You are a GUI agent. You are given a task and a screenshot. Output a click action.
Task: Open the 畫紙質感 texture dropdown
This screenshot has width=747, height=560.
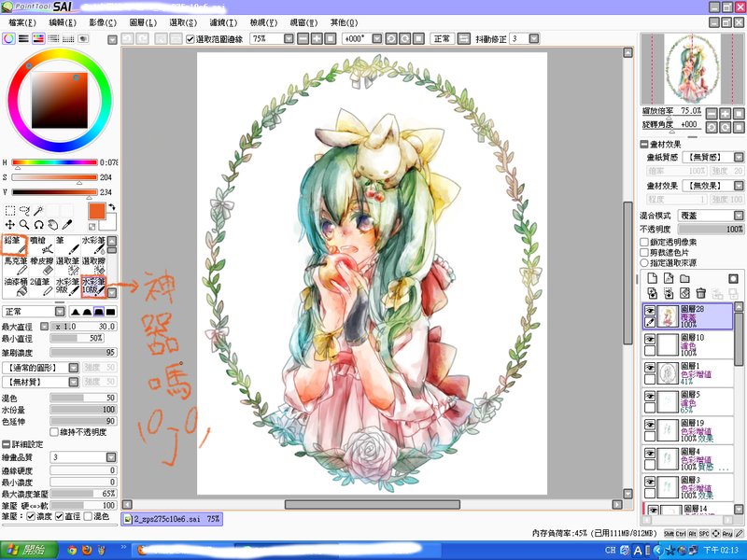tap(739, 157)
